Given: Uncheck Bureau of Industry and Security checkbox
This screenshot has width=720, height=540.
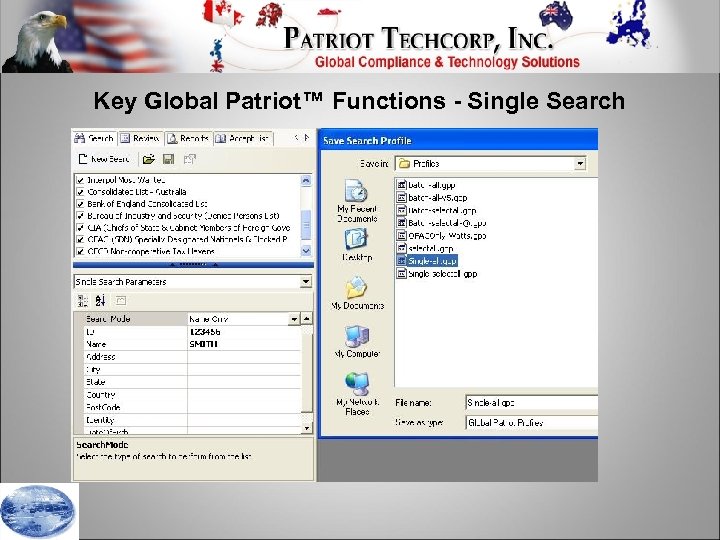Looking at the screenshot, I should pyautogui.click(x=80, y=216).
